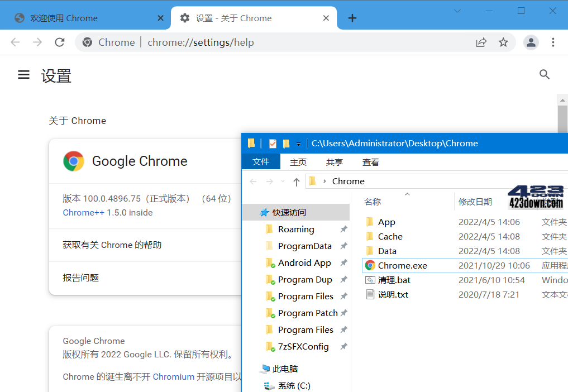Expand the Quick Access Toolbar dropdown arrow
Screen dimensions: 568x392
299,144
